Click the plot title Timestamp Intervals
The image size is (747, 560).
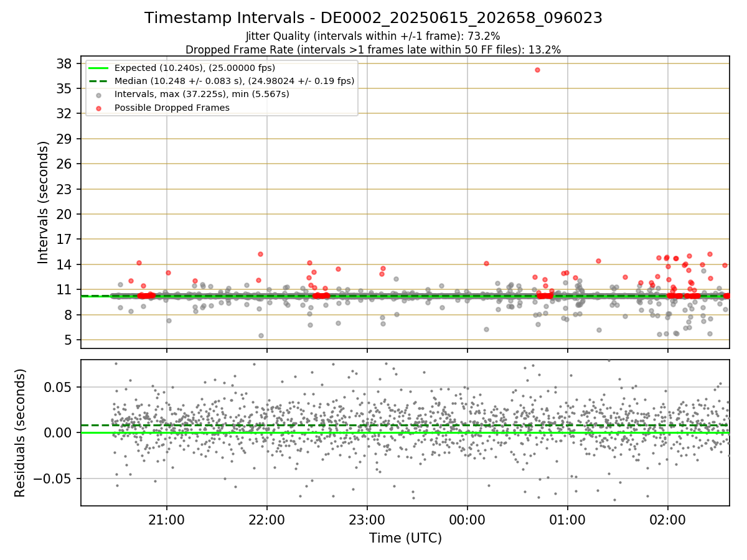pos(373,18)
